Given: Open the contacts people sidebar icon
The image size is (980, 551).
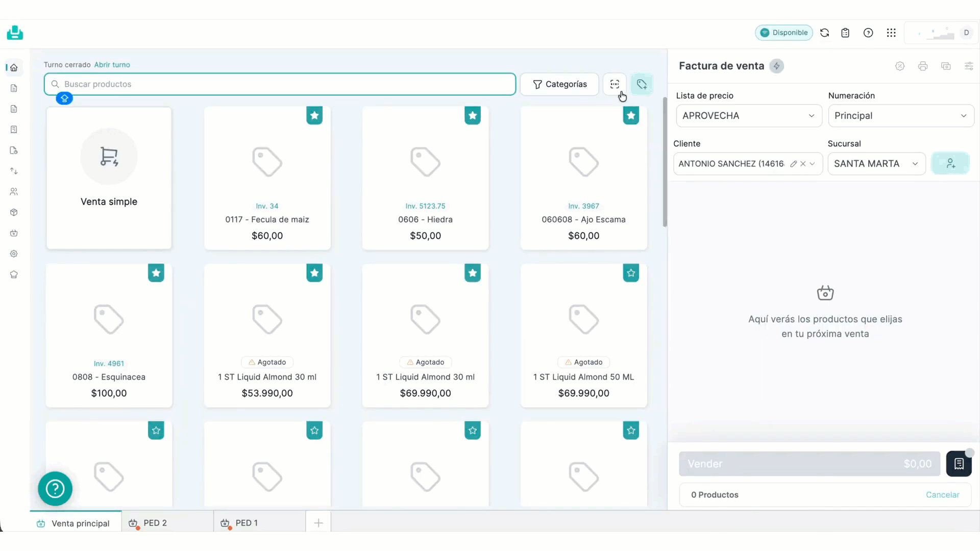Looking at the screenshot, I should point(14,192).
